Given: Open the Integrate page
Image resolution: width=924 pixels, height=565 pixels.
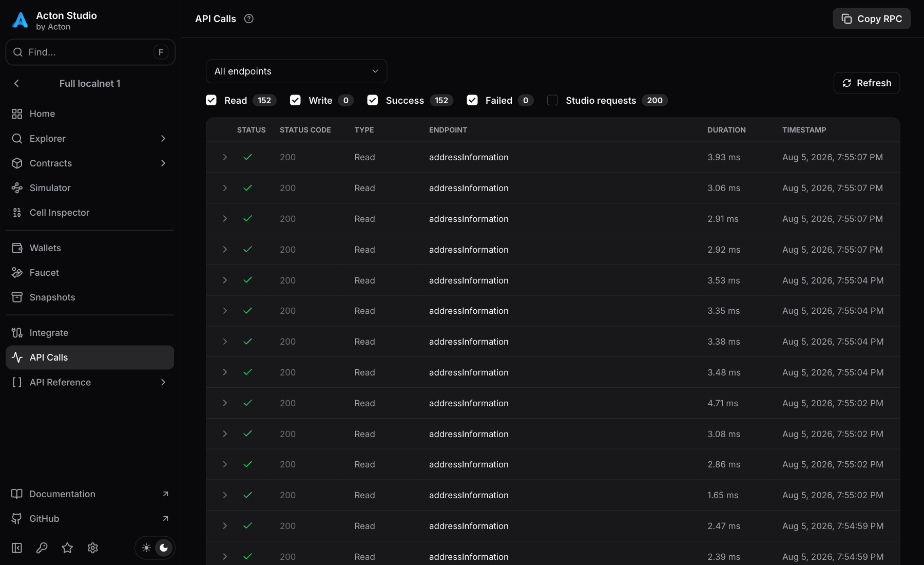Looking at the screenshot, I should coord(90,333).
